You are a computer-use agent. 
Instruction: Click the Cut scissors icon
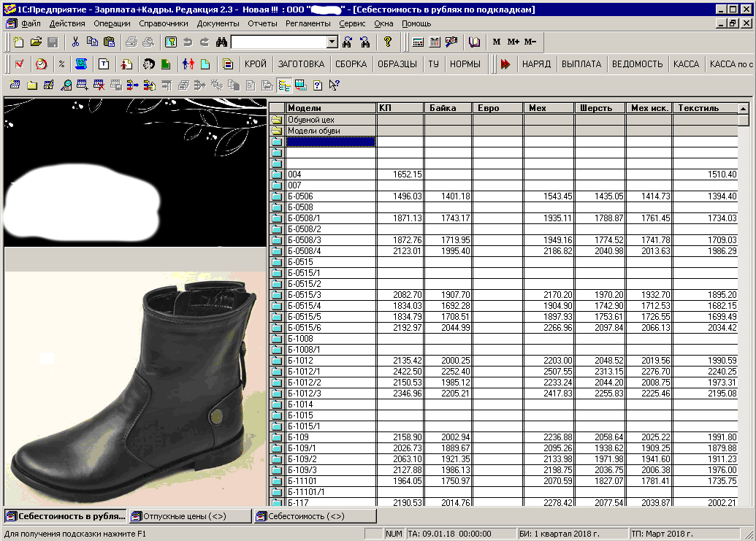pyautogui.click(x=75, y=42)
